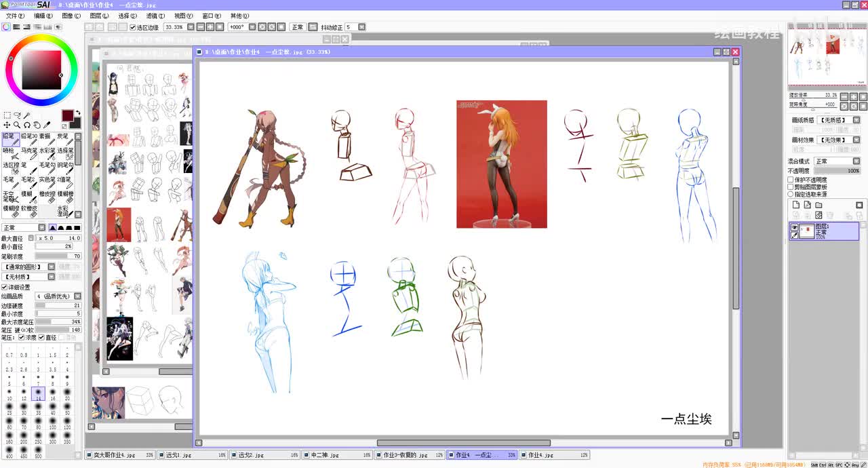Open the brush blend mode 正常 dropdown

24,227
